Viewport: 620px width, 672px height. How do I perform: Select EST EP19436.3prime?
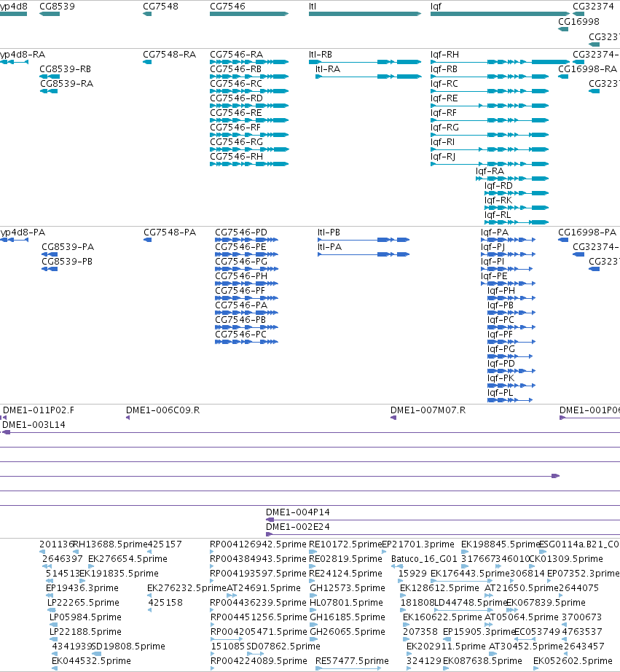[x=82, y=588]
